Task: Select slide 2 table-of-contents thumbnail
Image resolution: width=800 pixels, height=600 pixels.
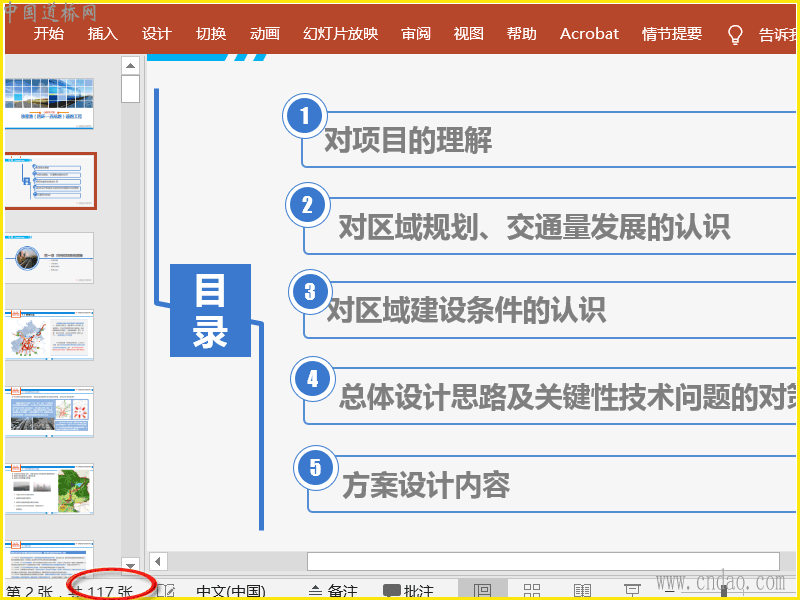Action: [50, 181]
